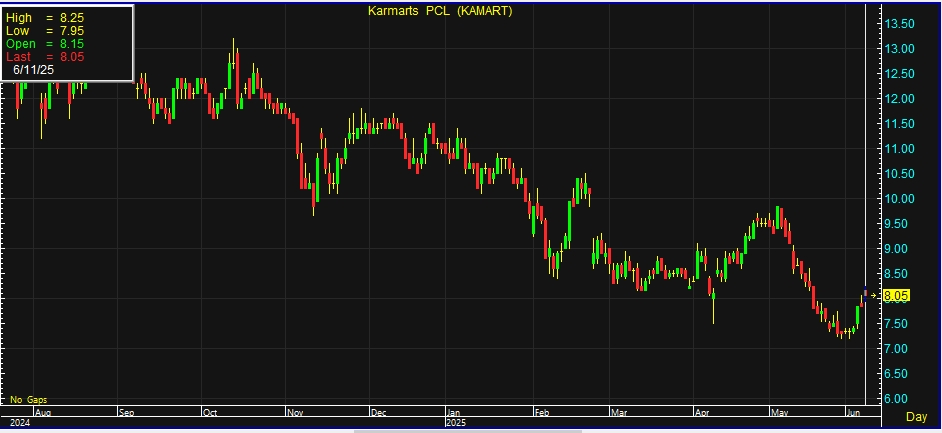Image resolution: width=942 pixels, height=433 pixels.
Task: Click the Mar month label on time axis
Action: pos(618,413)
